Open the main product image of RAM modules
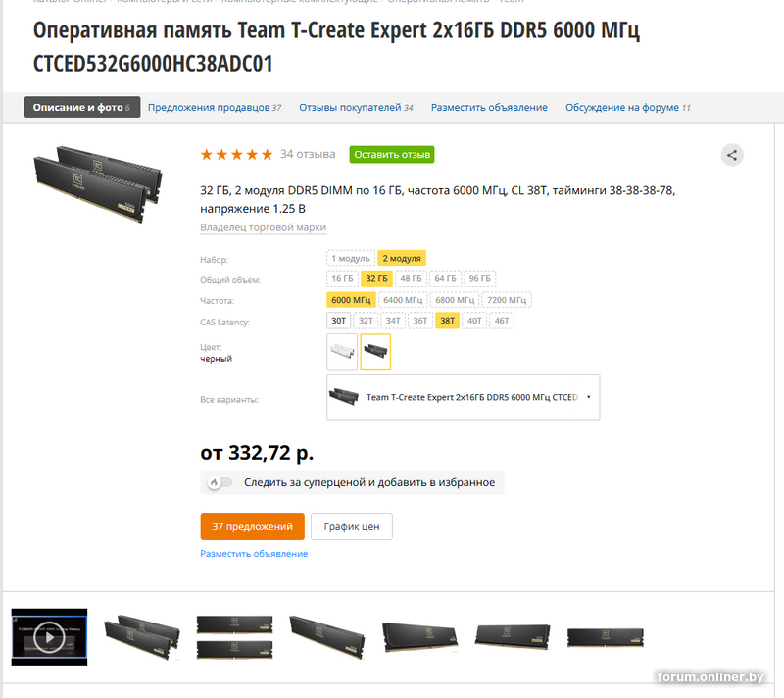This screenshot has width=784, height=698. (99, 184)
